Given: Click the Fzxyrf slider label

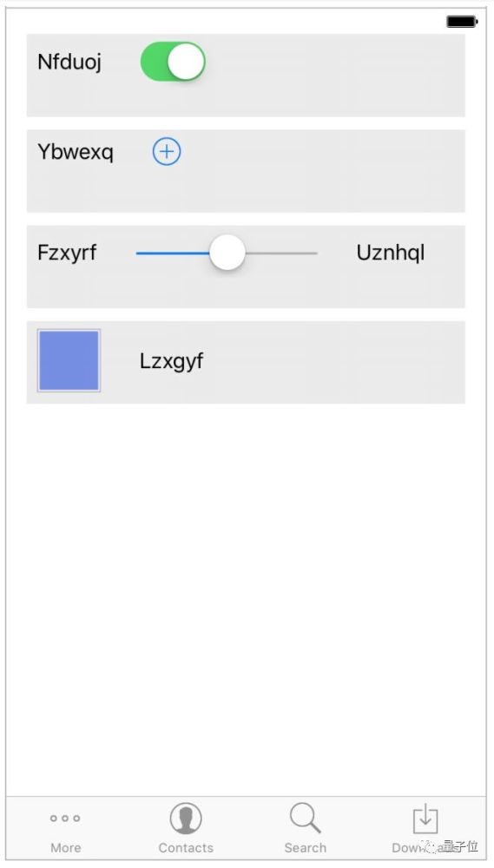Looking at the screenshot, I should click(x=67, y=253).
